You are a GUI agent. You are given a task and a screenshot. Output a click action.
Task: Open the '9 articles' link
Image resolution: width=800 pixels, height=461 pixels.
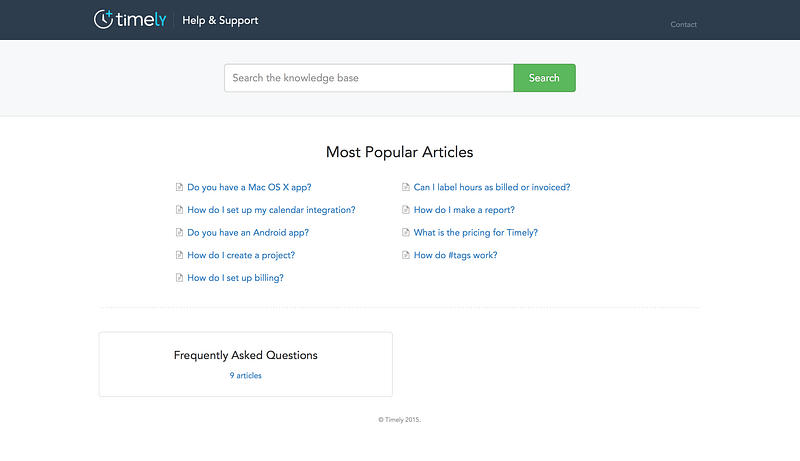click(x=245, y=375)
